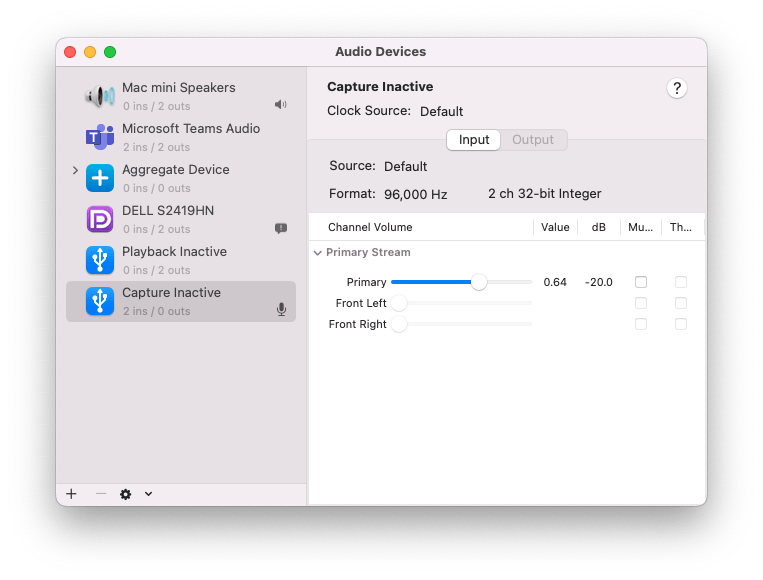Click the dB column header
763x580 pixels.
599,227
